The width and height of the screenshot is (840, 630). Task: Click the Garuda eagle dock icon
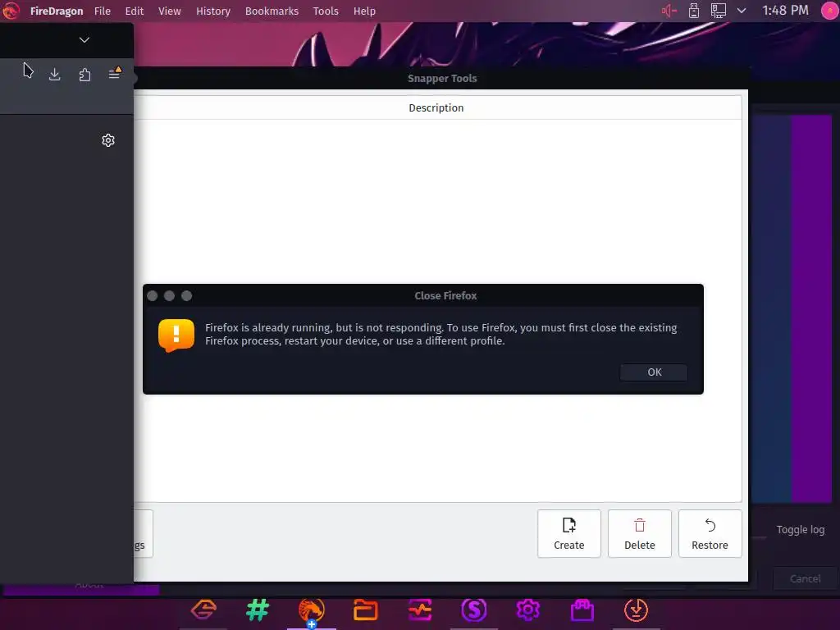pos(203,609)
